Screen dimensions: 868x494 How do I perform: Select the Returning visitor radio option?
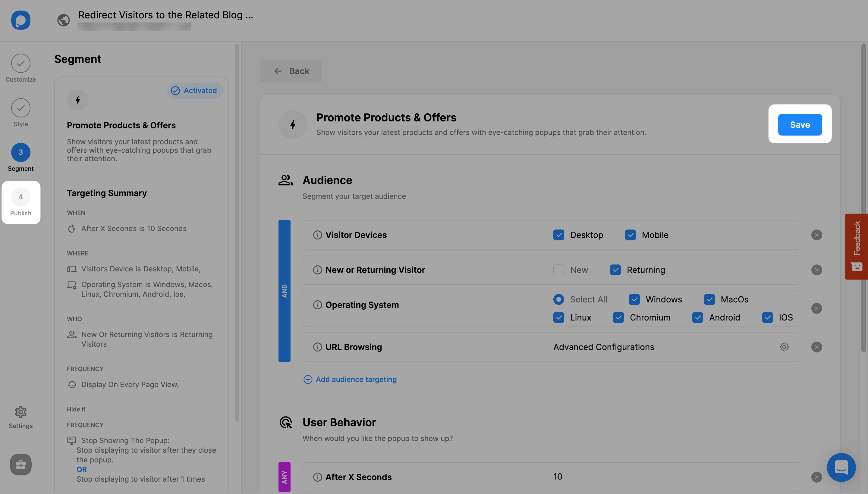tap(615, 270)
